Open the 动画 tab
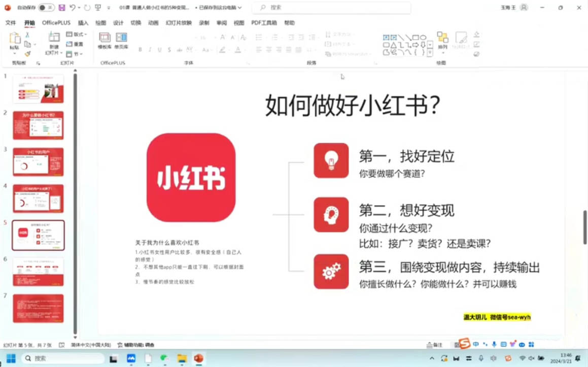 click(x=153, y=23)
